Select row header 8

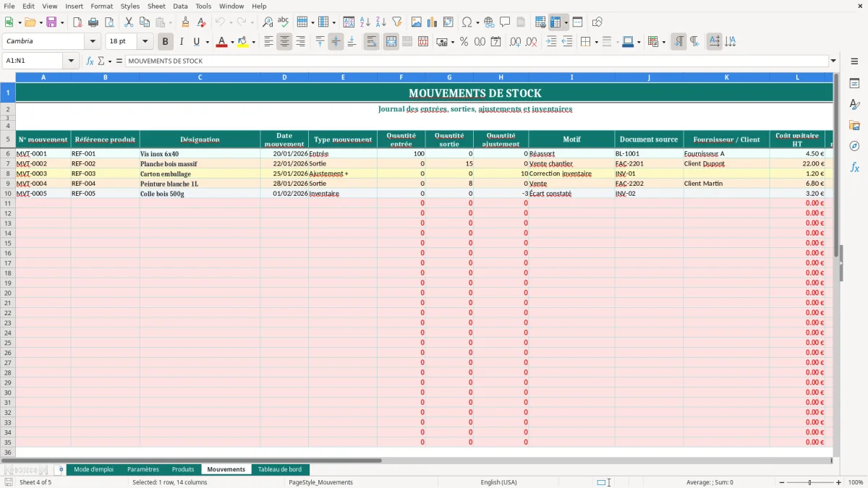tap(8, 174)
